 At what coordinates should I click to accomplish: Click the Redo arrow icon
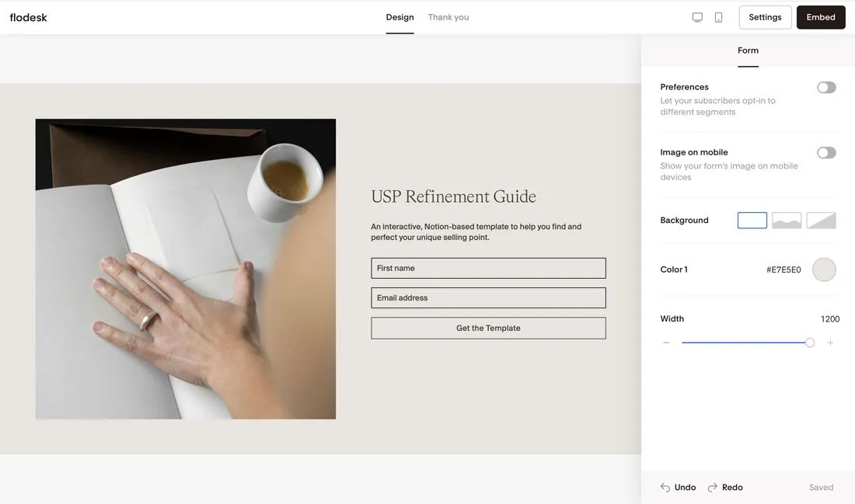pyautogui.click(x=710, y=485)
